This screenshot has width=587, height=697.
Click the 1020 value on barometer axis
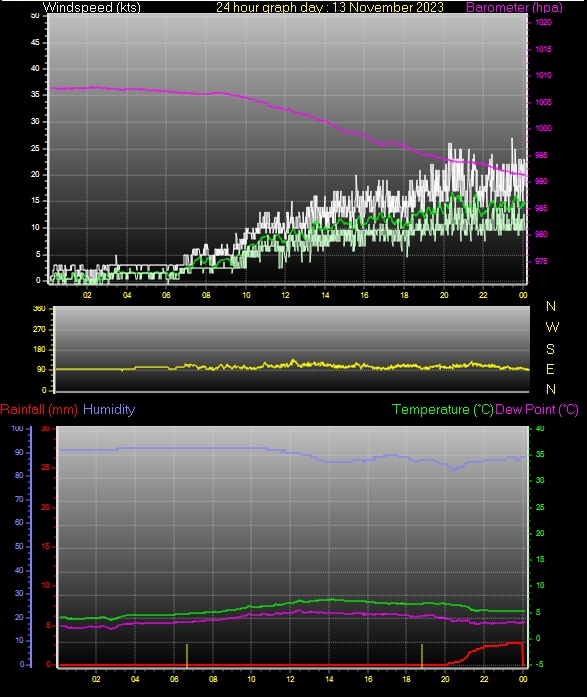click(543, 23)
